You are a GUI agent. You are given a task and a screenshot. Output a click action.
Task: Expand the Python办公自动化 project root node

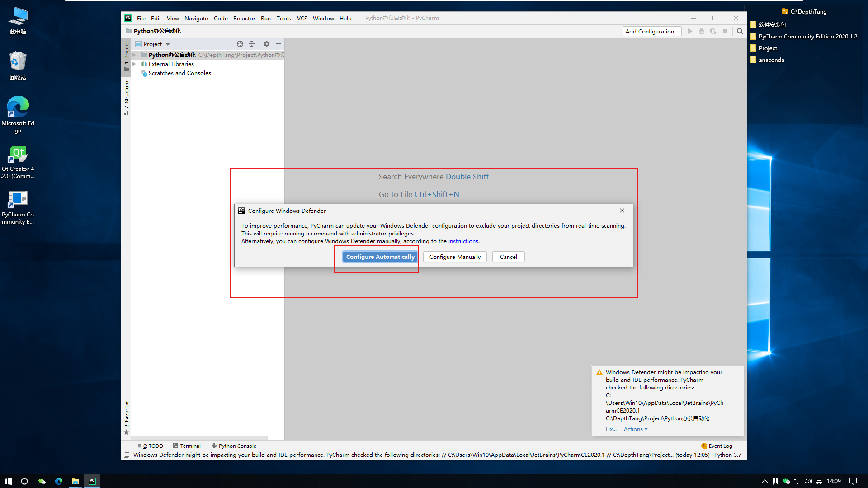(134, 55)
